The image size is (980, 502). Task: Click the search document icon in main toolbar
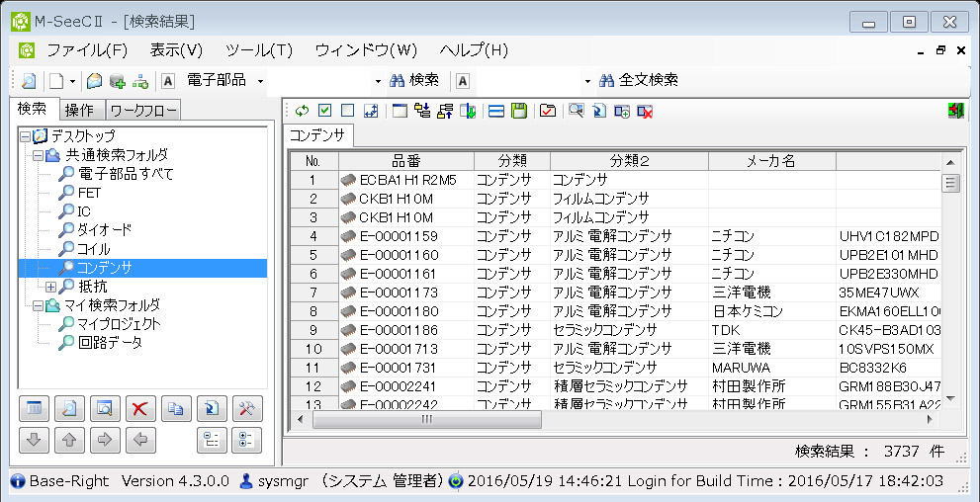(x=29, y=81)
